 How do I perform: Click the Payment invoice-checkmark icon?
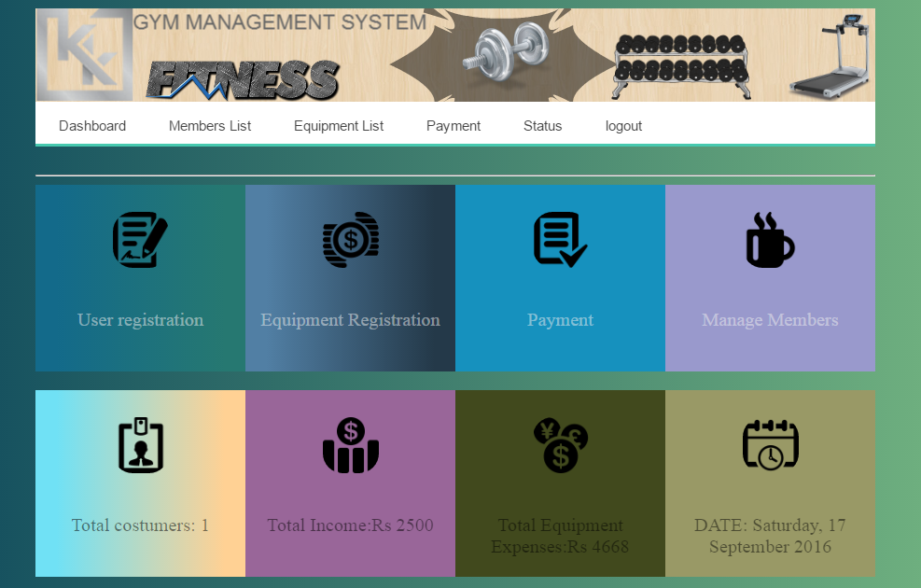(560, 239)
